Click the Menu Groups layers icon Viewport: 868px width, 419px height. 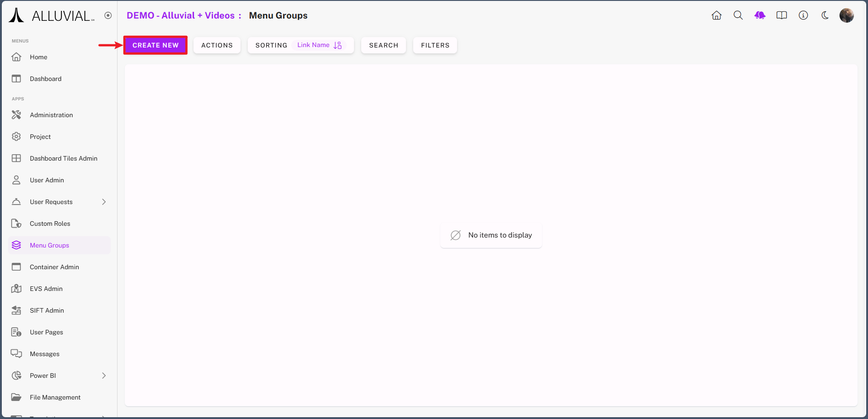click(x=16, y=245)
